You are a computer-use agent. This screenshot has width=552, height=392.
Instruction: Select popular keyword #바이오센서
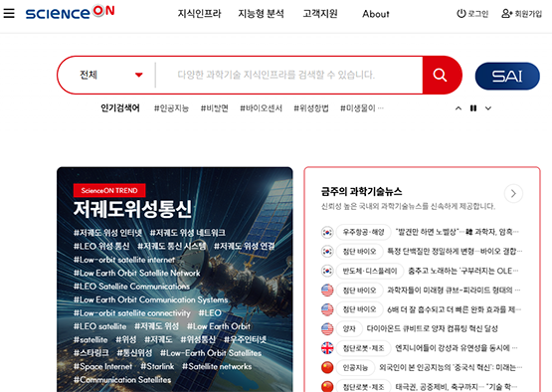261,108
